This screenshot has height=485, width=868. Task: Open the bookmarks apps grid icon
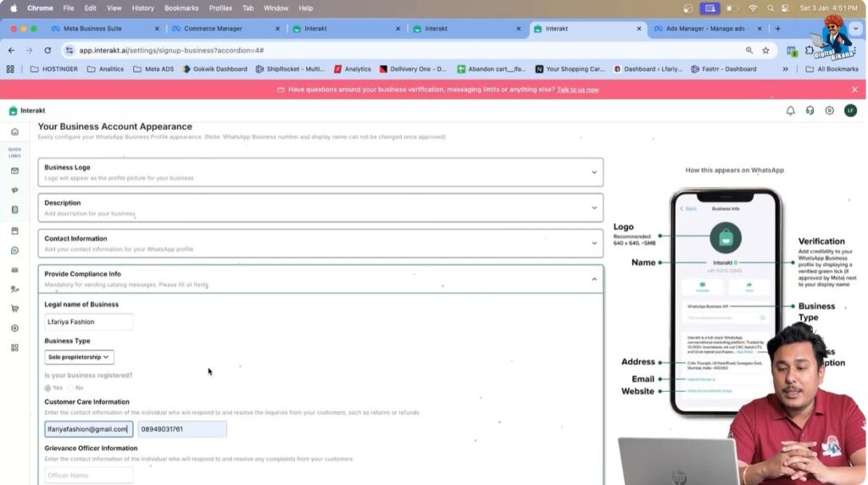tap(10, 70)
